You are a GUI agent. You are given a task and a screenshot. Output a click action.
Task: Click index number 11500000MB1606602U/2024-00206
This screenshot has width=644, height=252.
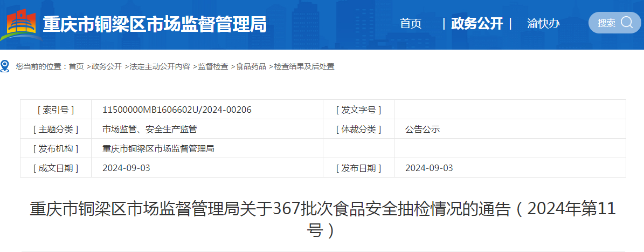point(177,110)
